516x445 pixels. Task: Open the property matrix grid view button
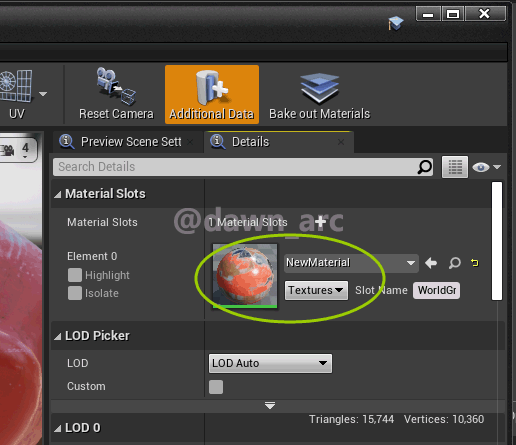[x=455, y=167]
